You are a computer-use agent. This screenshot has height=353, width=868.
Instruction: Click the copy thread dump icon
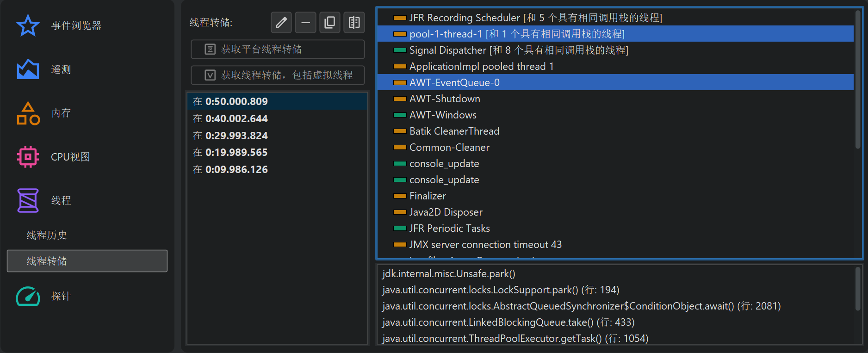[x=330, y=22]
